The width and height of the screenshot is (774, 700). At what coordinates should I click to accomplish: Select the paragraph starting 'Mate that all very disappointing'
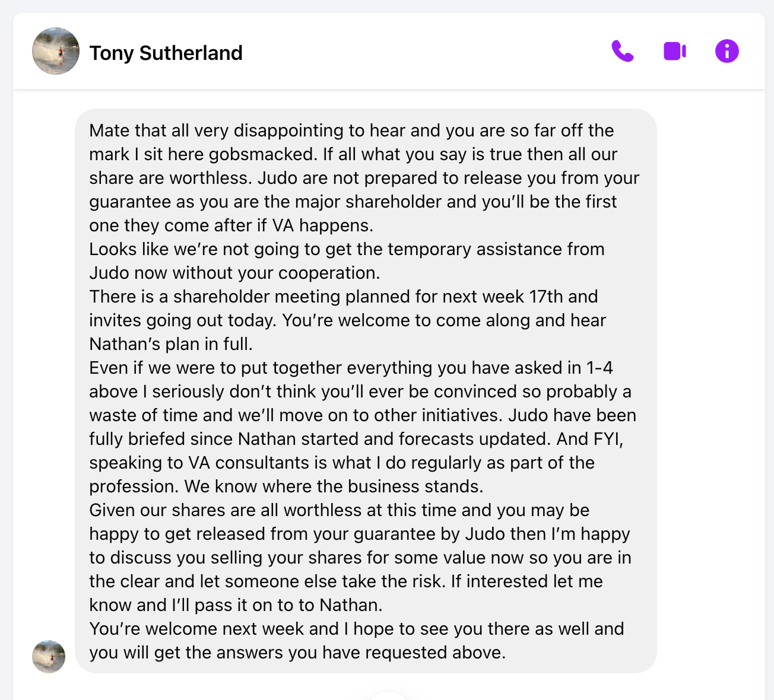(364, 178)
